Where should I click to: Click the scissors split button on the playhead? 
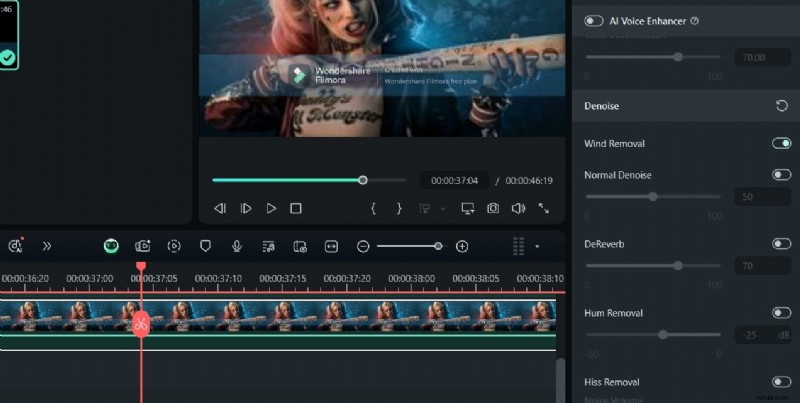point(141,324)
